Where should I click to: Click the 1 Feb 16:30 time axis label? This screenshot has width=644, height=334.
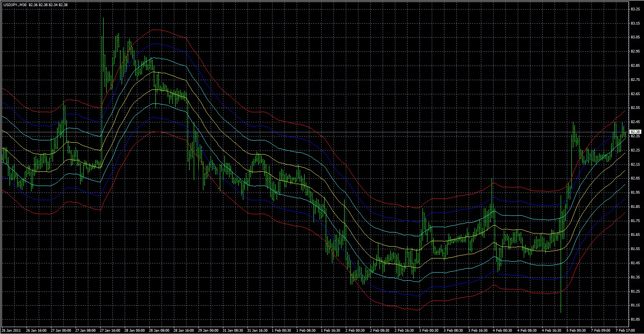coord(330,330)
